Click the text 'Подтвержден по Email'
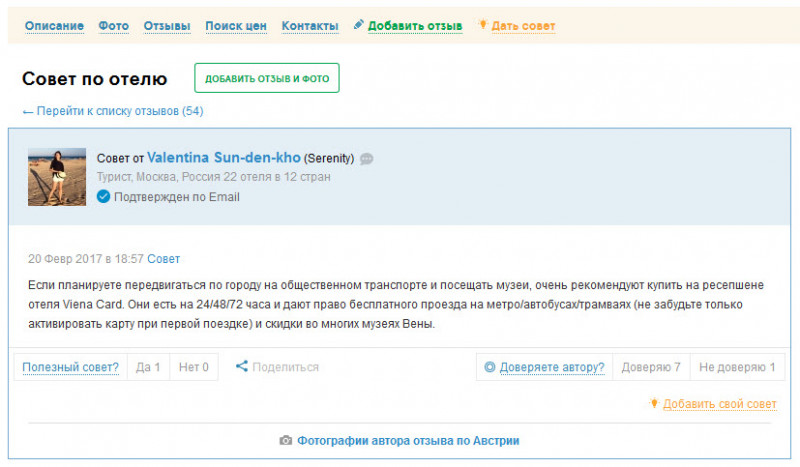 click(x=177, y=197)
